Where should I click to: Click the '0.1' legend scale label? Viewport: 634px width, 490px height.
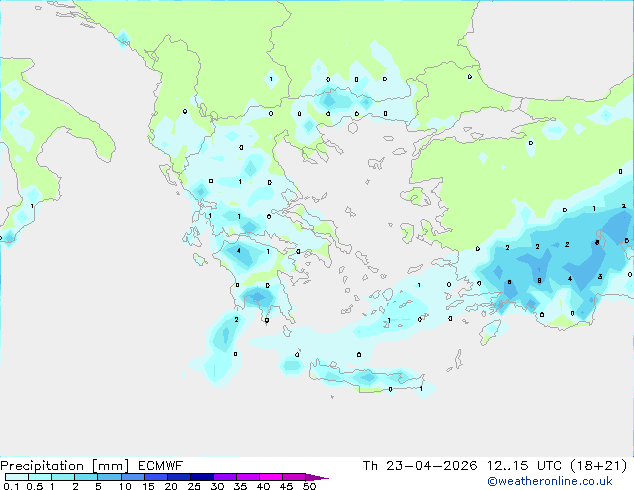11,486
